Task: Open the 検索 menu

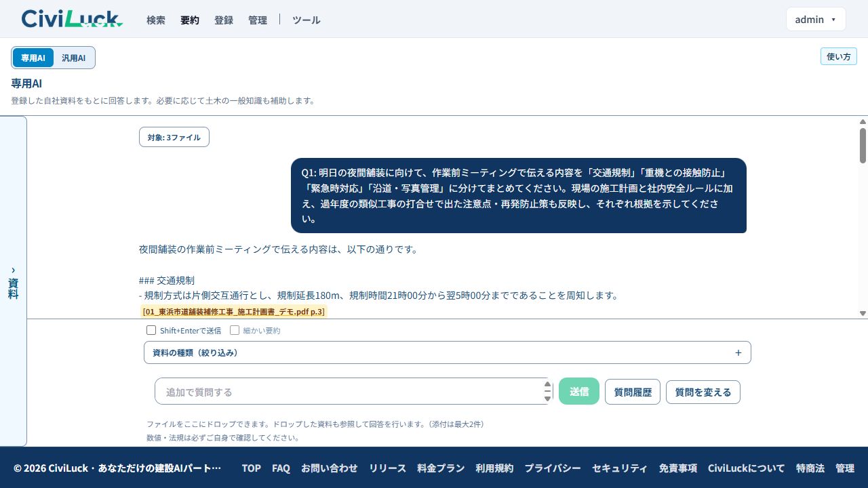Action: [156, 20]
